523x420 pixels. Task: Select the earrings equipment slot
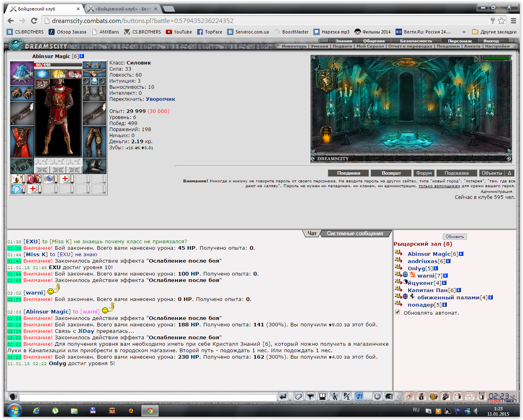pos(94,65)
